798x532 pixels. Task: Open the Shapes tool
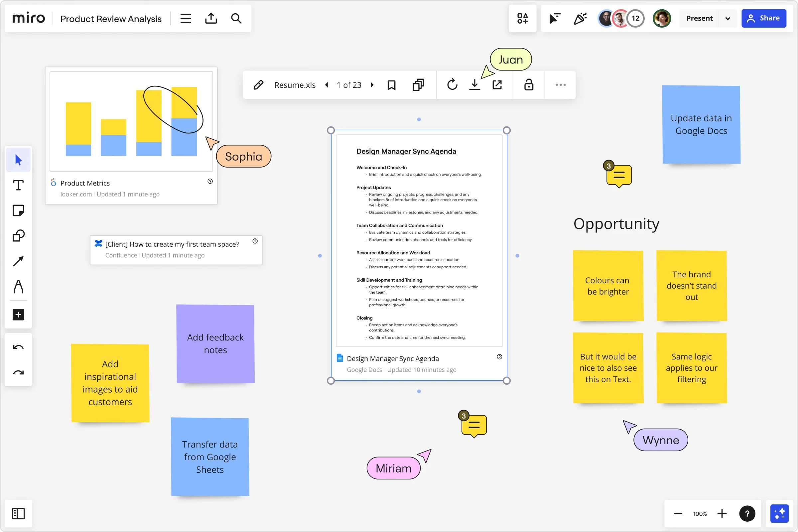18,236
